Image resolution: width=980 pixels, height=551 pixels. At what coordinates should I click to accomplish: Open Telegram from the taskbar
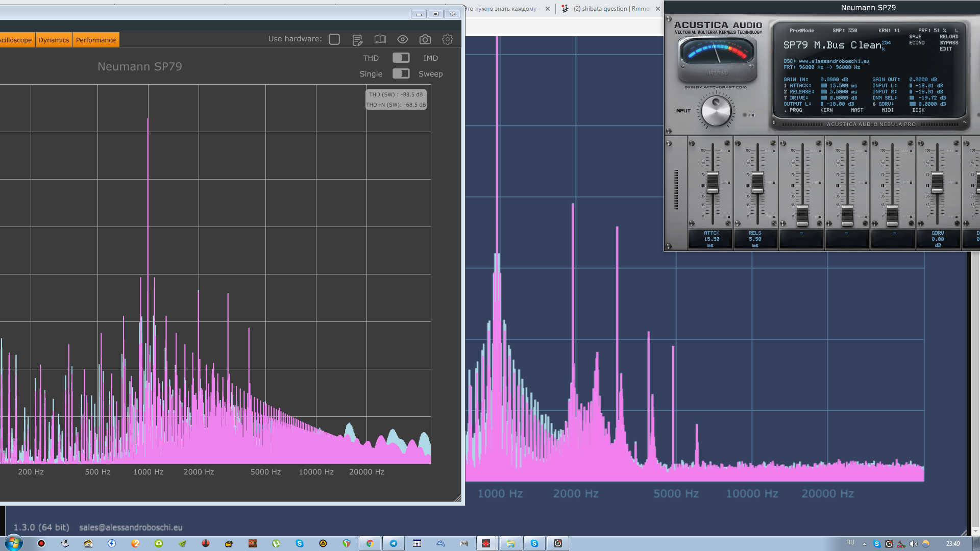[x=394, y=543]
